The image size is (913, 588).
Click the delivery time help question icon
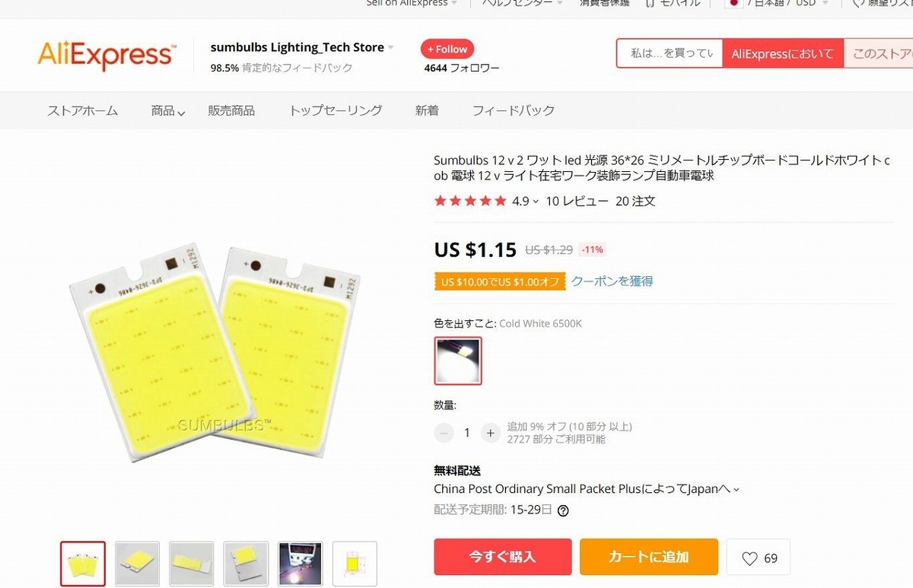(x=563, y=510)
